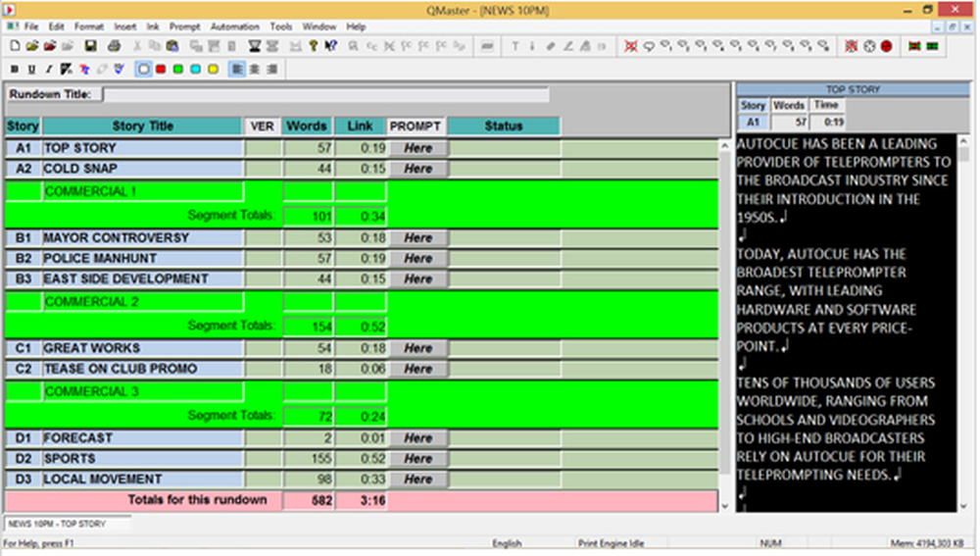This screenshot has height=556, width=980.
Task: Click Here button for MAYOR CONTROVERSY row
Action: point(417,238)
